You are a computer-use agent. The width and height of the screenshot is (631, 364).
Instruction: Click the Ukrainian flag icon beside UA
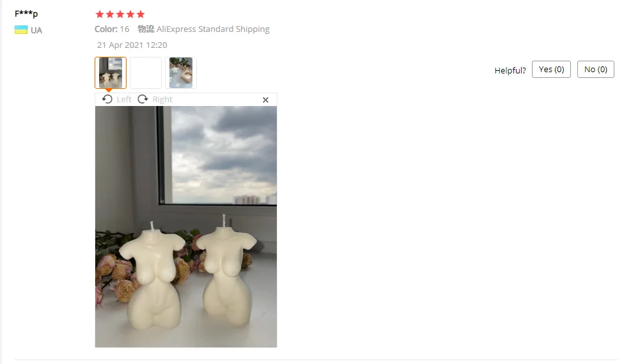coord(21,30)
